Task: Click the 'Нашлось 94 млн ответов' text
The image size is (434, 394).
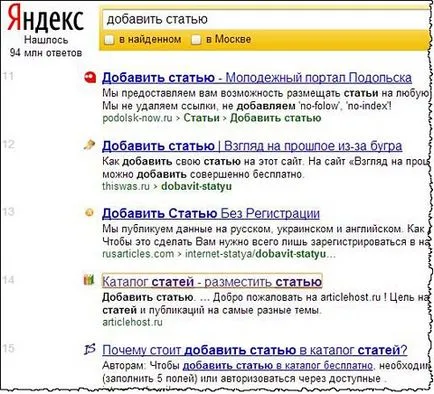Action: (x=46, y=46)
